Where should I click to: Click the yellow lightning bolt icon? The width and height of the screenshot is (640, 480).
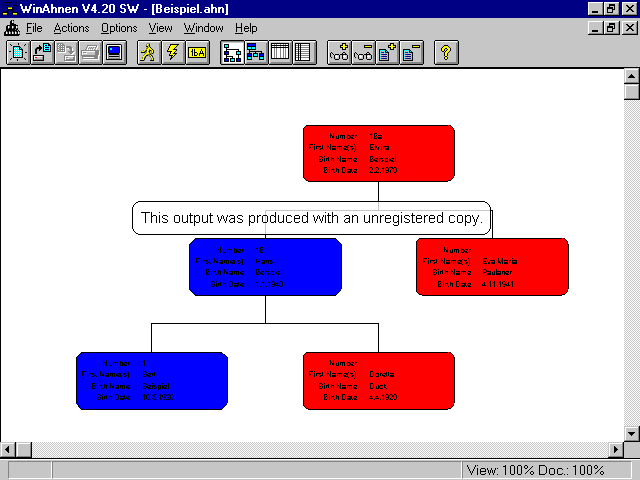click(172, 53)
